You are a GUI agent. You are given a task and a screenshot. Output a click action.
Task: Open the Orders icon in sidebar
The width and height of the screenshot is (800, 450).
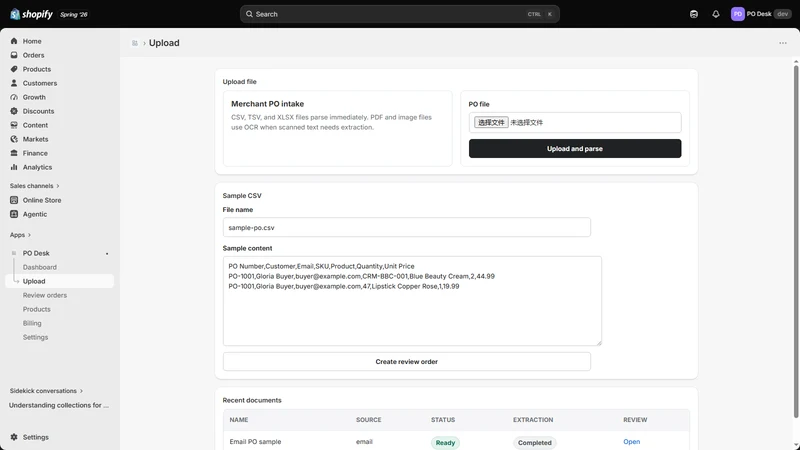pos(14,55)
